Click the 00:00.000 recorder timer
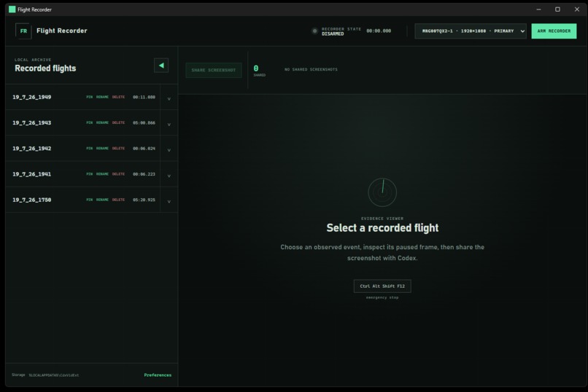Viewport: 588px width, 392px height. click(x=379, y=31)
